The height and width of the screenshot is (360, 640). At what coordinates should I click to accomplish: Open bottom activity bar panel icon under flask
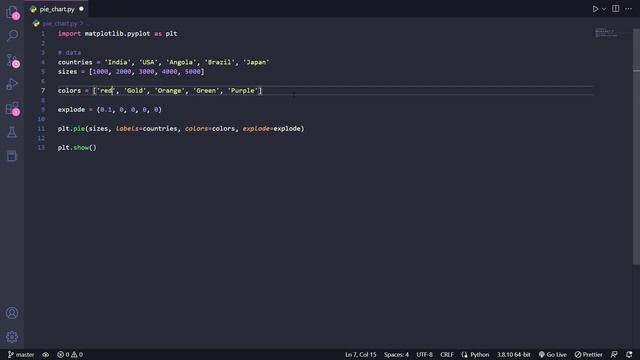[12, 156]
